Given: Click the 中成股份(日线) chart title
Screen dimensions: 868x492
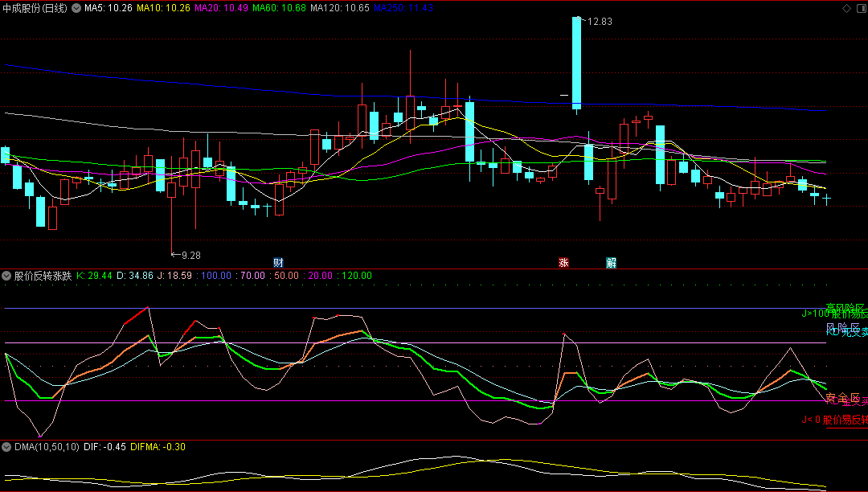Looking at the screenshot, I should click(x=35, y=8).
